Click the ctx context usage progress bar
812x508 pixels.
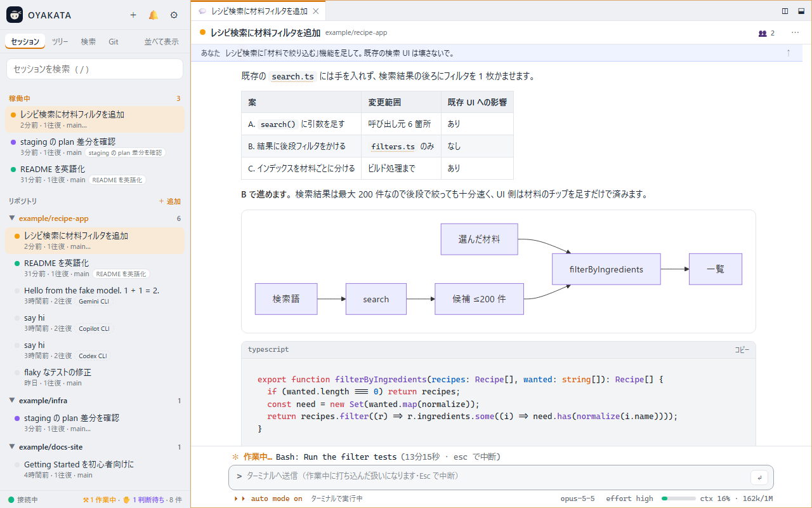click(x=679, y=499)
